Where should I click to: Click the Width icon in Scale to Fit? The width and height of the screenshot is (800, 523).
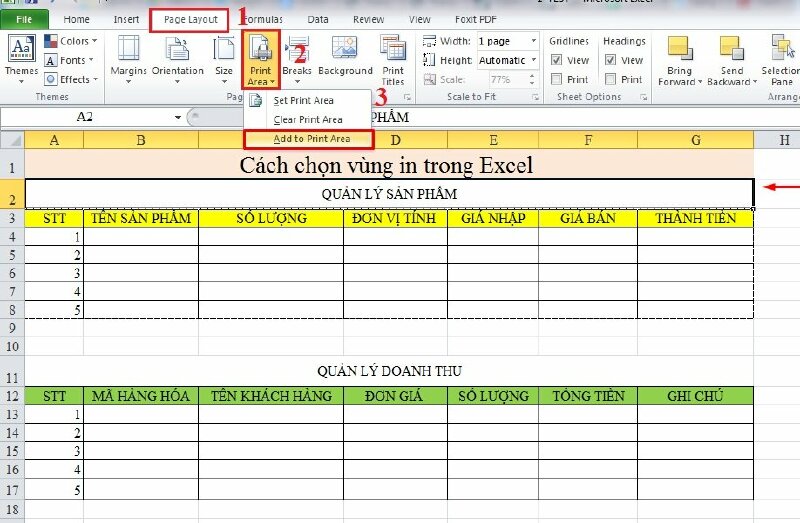tap(430, 41)
